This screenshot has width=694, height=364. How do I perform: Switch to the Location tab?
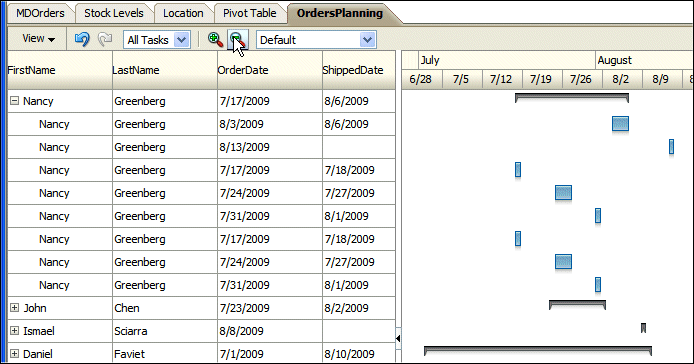(x=183, y=13)
